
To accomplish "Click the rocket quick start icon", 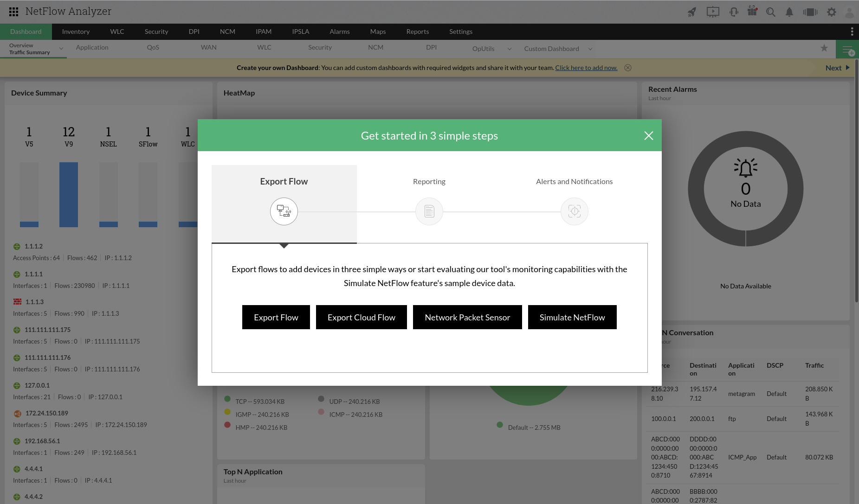I will pyautogui.click(x=692, y=12).
